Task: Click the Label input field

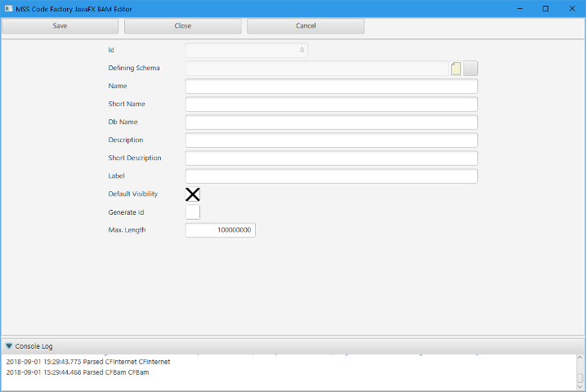Action: pyautogui.click(x=331, y=176)
